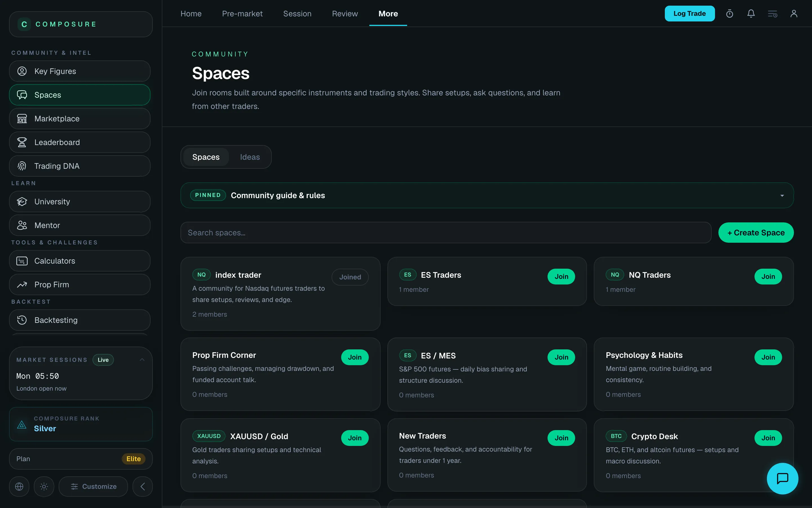Select the Spaces pill tab
812x508 pixels.
click(206, 157)
